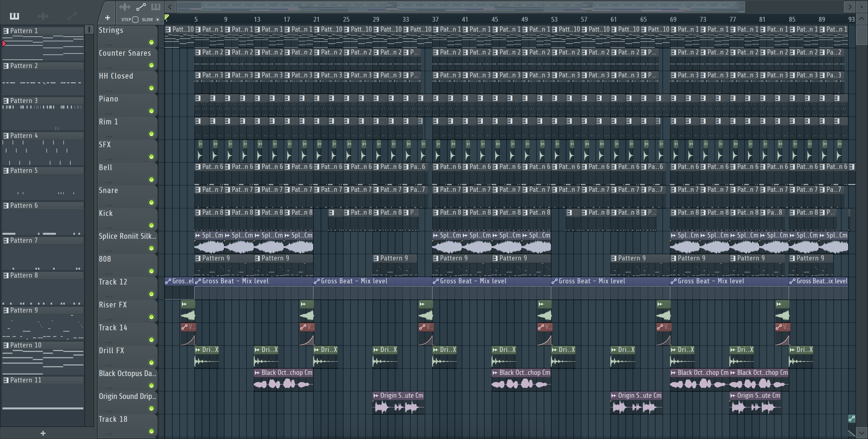Select the Patt..10 clip at bar 1 on Strings

(x=179, y=37)
